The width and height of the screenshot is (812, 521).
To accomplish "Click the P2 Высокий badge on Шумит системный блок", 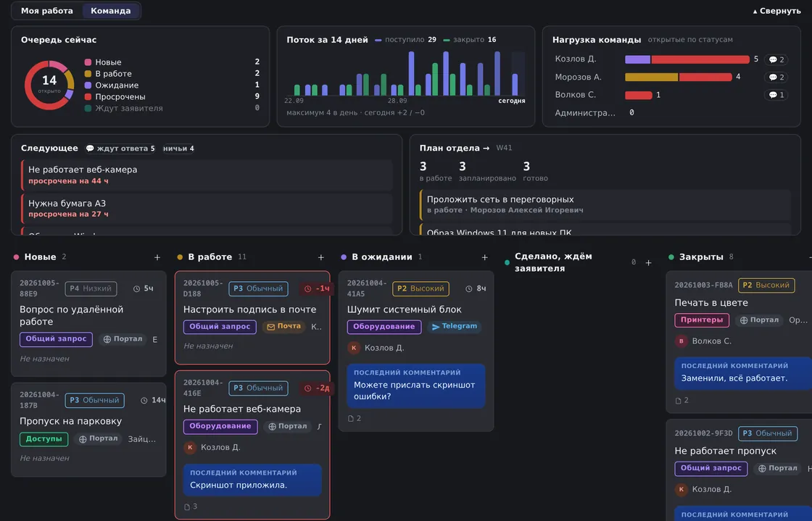I will (x=420, y=288).
